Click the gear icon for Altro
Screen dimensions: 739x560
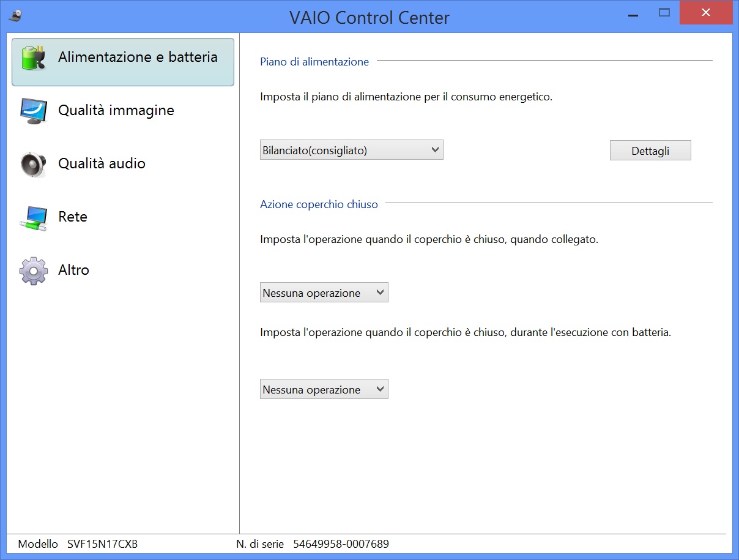(34, 271)
